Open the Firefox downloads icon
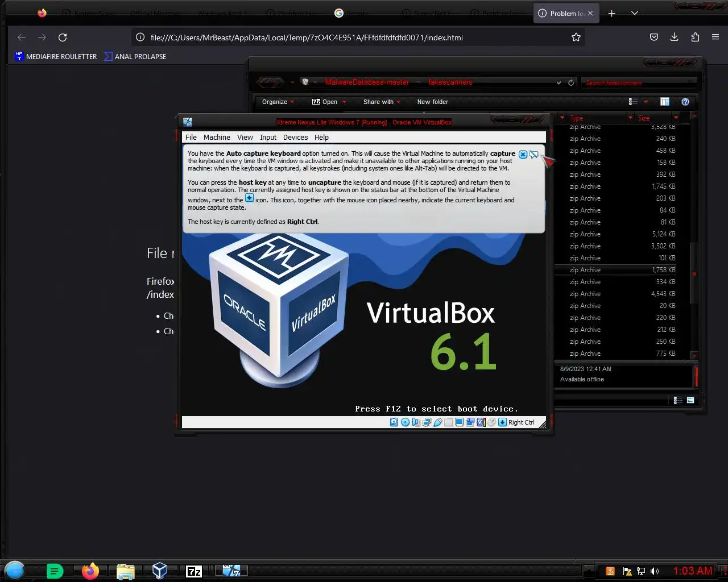Viewport: 728px width, 582px height. click(675, 38)
